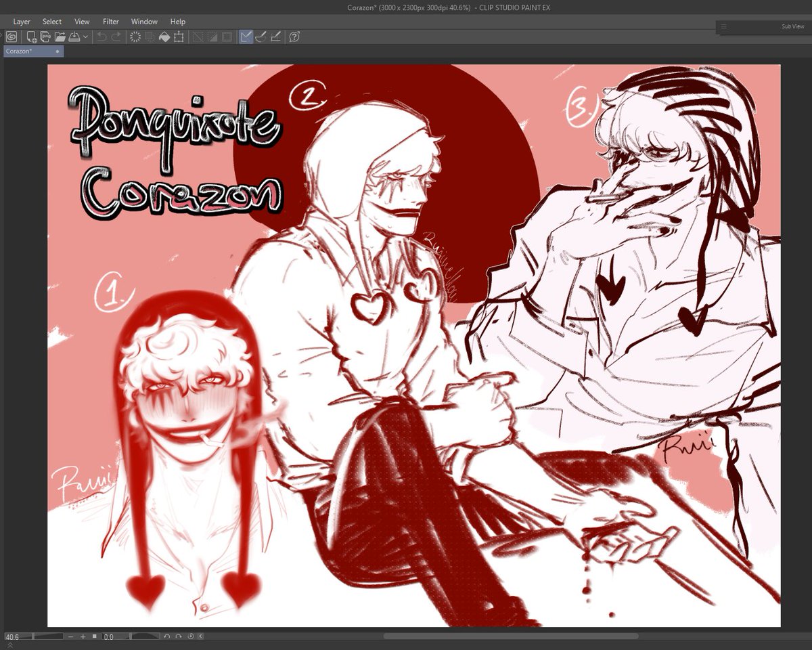Viewport: 812px width, 650px height.
Task: Click the zoom in plus button
Action: (83, 636)
